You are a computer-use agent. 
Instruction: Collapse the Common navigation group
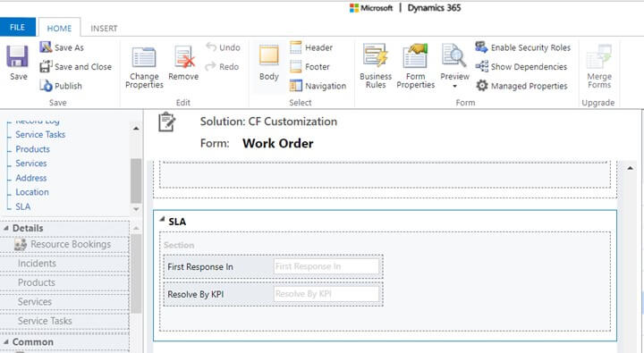(x=5, y=341)
